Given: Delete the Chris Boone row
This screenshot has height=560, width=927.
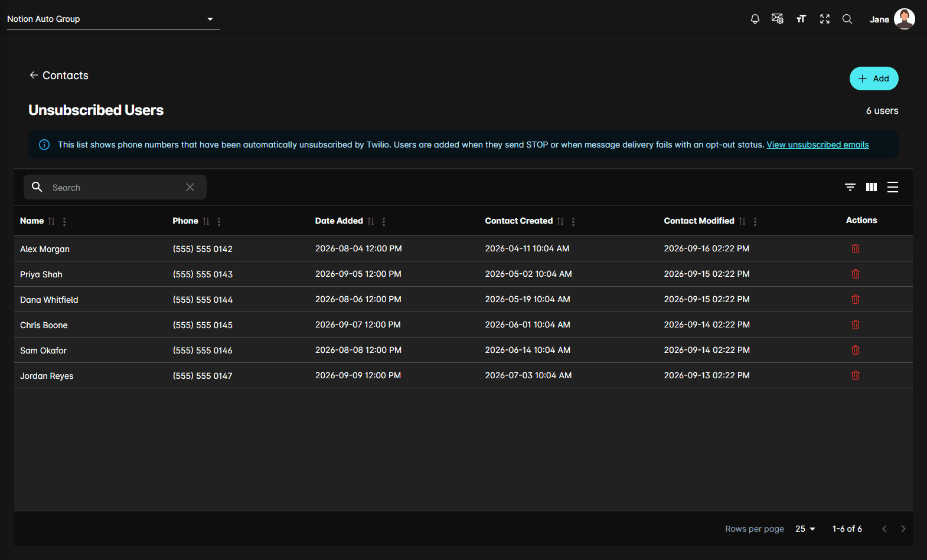Looking at the screenshot, I should 856,325.
